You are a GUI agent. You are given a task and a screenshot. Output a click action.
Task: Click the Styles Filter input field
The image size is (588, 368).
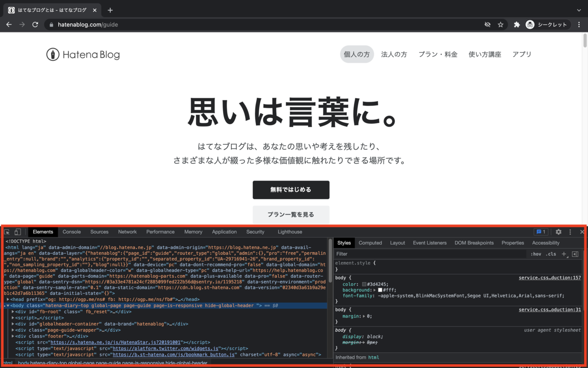(x=430, y=254)
